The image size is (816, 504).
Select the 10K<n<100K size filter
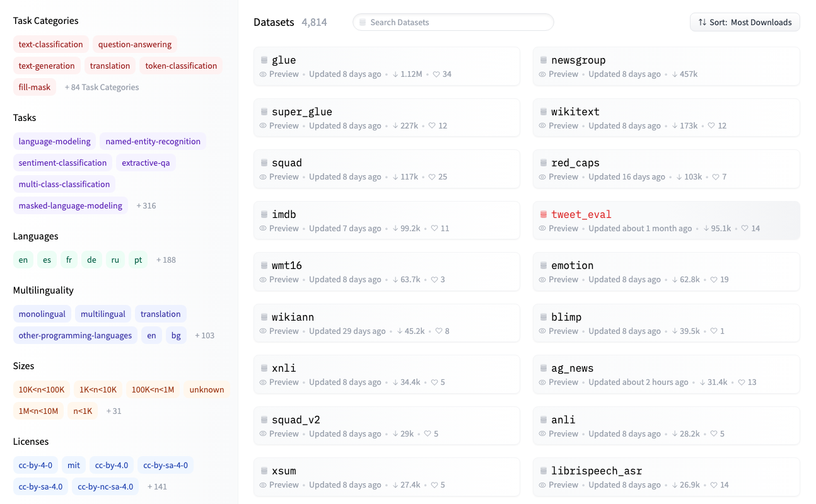pos(42,389)
